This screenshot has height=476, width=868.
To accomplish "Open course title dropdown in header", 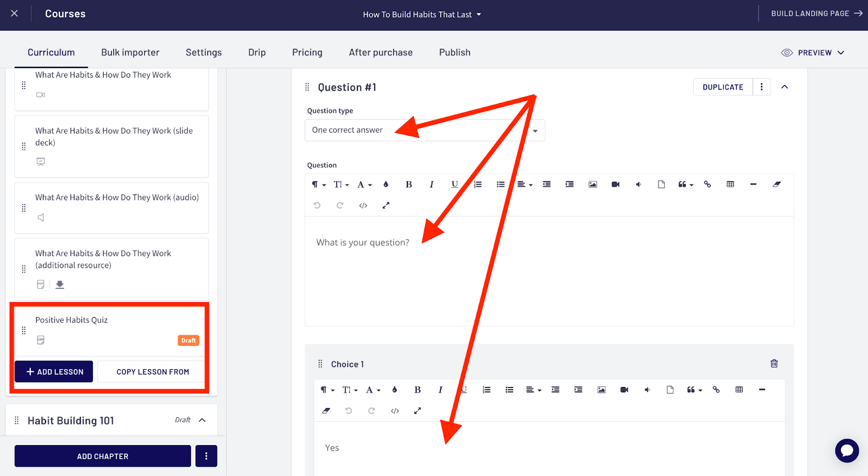I will [x=422, y=15].
